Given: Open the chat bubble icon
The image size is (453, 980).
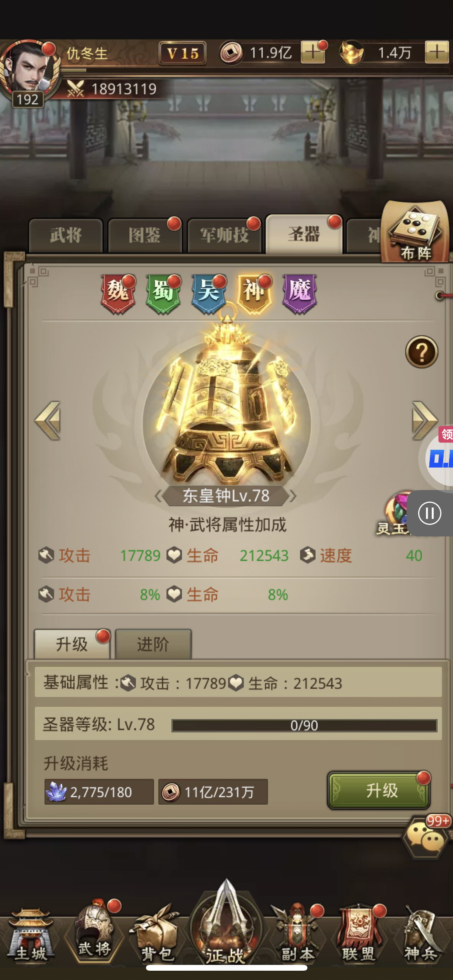Looking at the screenshot, I should (425, 837).
